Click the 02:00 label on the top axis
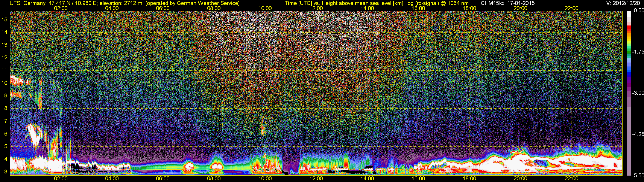 click(x=61, y=8)
